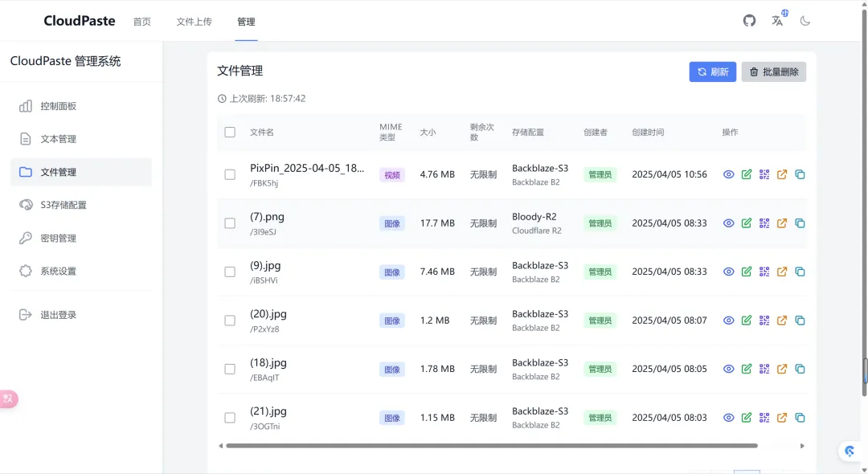The height and width of the screenshot is (474, 868).
Task: Copy link for PixPin_2025-04-05 file
Action: coord(800,175)
